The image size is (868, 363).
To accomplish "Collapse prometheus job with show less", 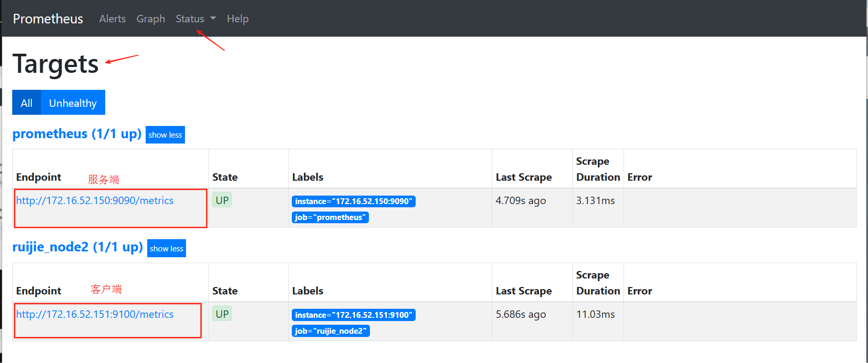I will tap(165, 135).
